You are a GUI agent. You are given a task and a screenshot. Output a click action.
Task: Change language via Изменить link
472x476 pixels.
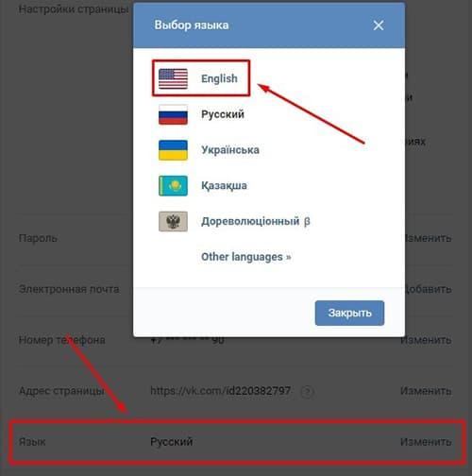pyautogui.click(x=426, y=442)
